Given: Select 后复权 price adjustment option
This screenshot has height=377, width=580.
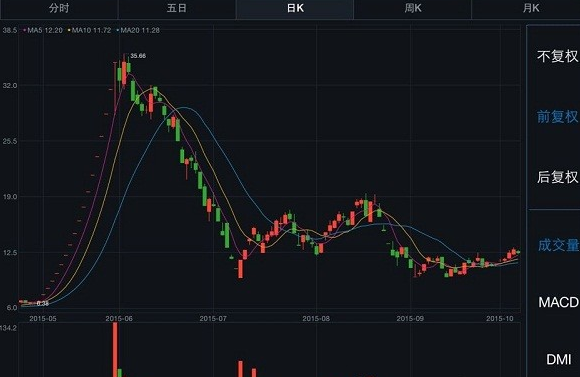Looking at the screenshot, I should 557,177.
